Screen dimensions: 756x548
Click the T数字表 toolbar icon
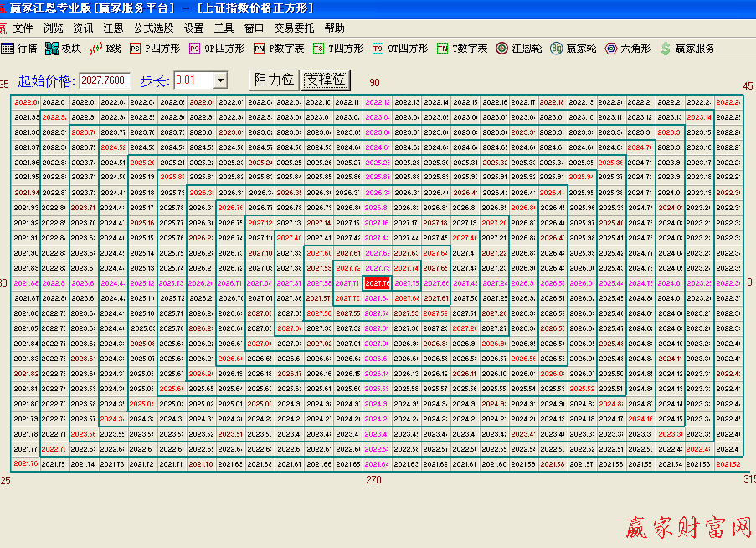pyautogui.click(x=442, y=49)
